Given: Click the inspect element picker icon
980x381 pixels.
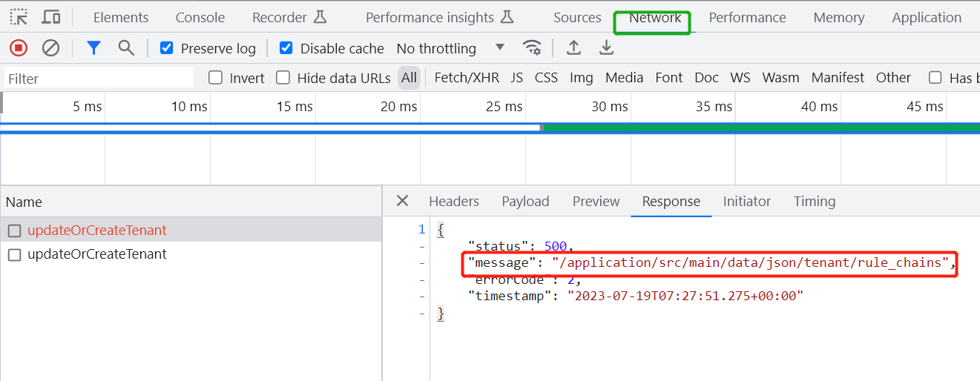Looking at the screenshot, I should [x=19, y=17].
